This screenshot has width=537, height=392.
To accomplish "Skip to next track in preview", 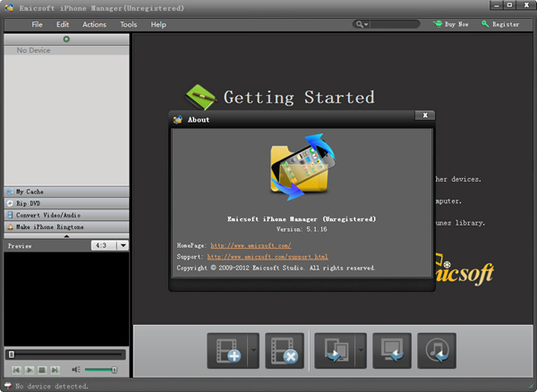I will (55, 370).
